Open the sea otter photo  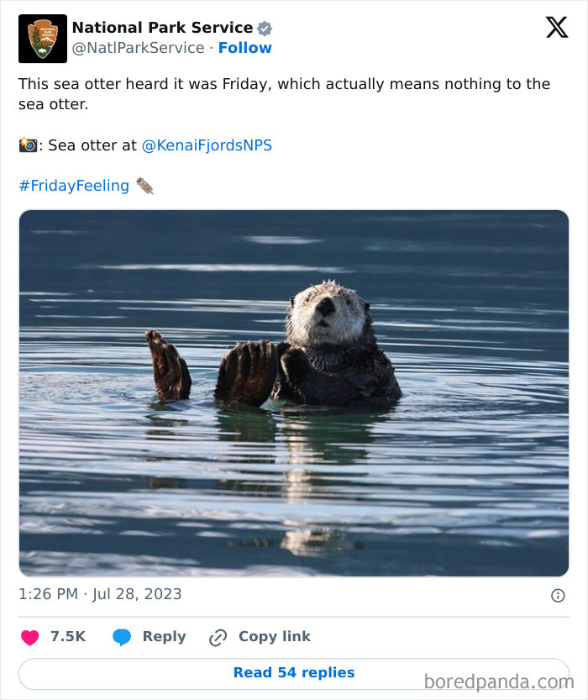click(293, 392)
